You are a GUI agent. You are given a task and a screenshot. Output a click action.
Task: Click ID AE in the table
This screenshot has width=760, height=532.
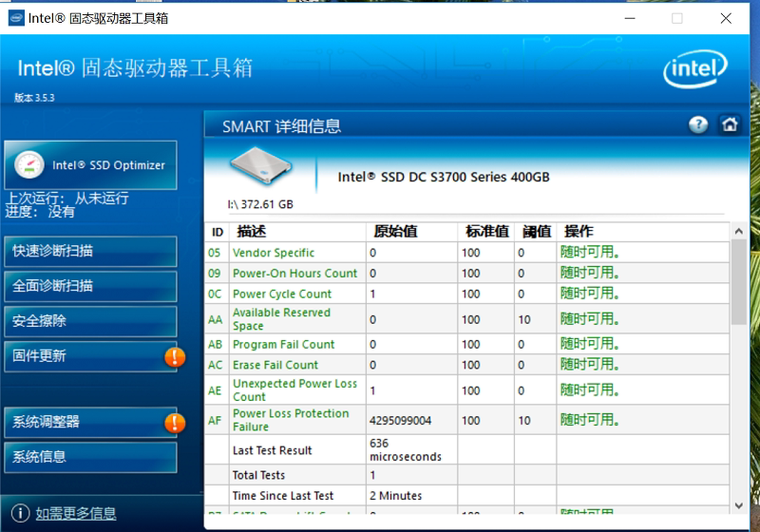(215, 390)
